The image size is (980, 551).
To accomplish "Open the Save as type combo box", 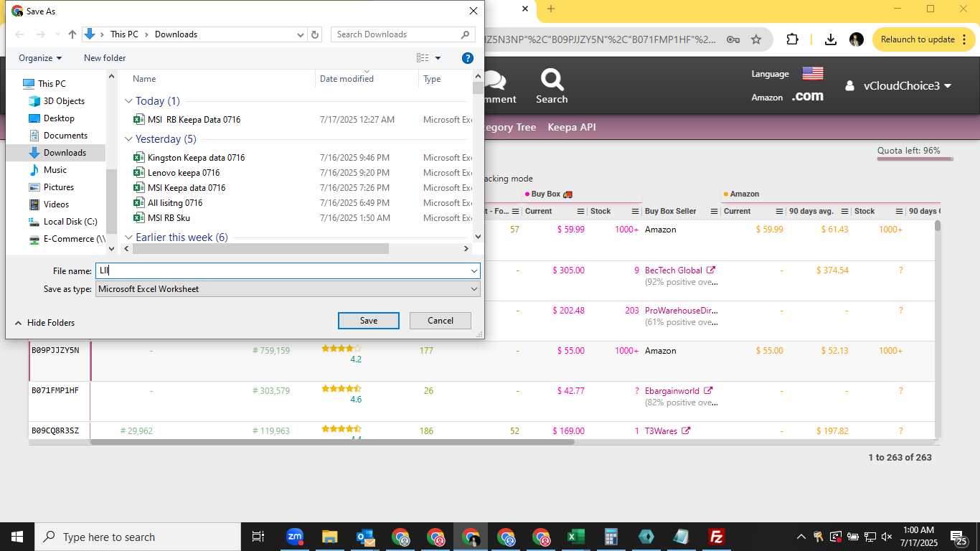I will tap(288, 289).
